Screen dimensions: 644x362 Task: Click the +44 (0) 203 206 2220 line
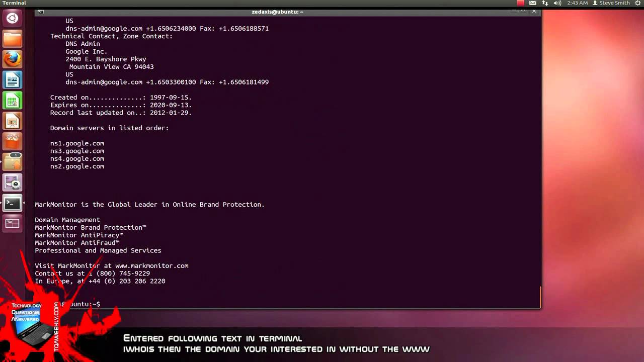tap(100, 281)
